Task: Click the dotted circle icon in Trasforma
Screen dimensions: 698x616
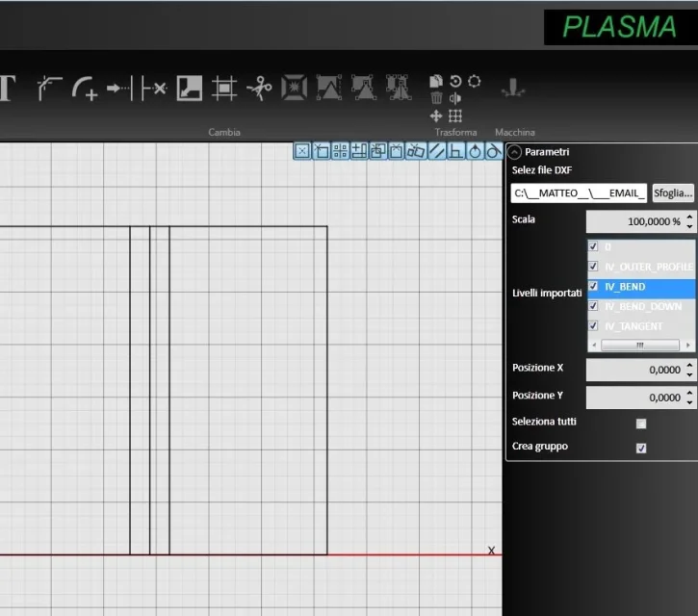Action: [x=475, y=81]
